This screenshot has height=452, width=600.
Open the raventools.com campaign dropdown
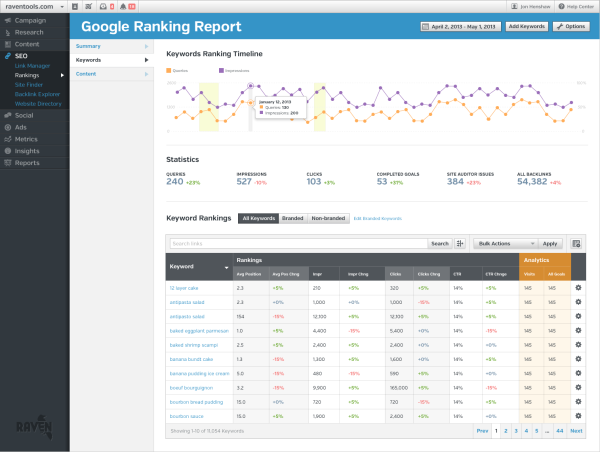(x=34, y=7)
